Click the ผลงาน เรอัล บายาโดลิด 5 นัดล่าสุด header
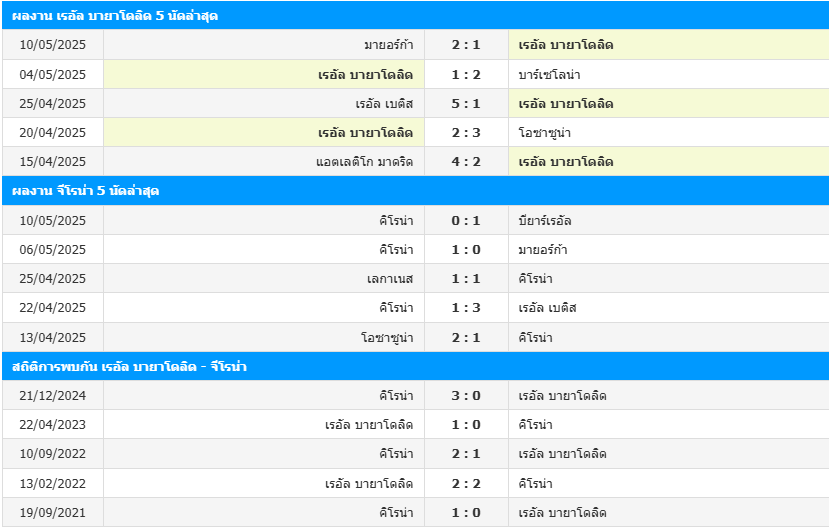The height and width of the screenshot is (527, 829). [115, 16]
